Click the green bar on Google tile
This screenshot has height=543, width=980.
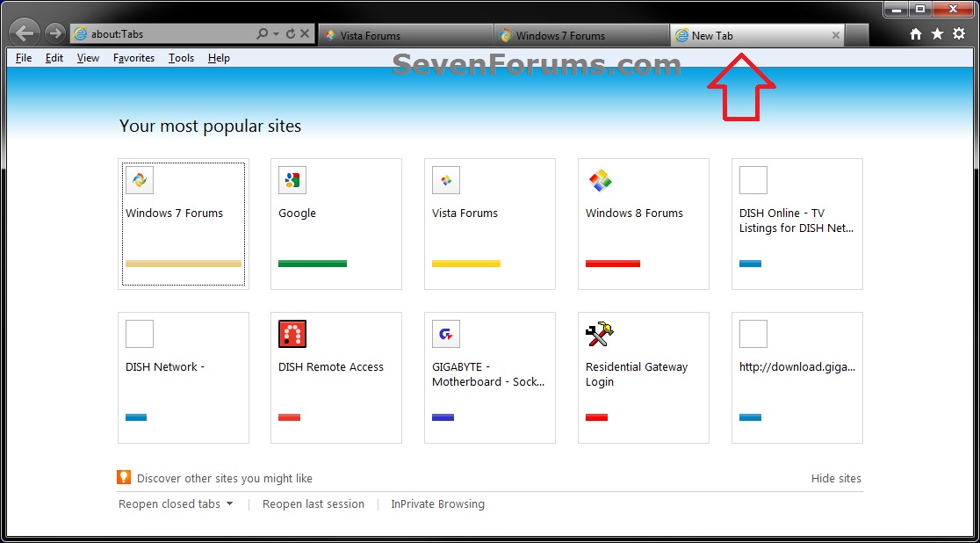(313, 264)
